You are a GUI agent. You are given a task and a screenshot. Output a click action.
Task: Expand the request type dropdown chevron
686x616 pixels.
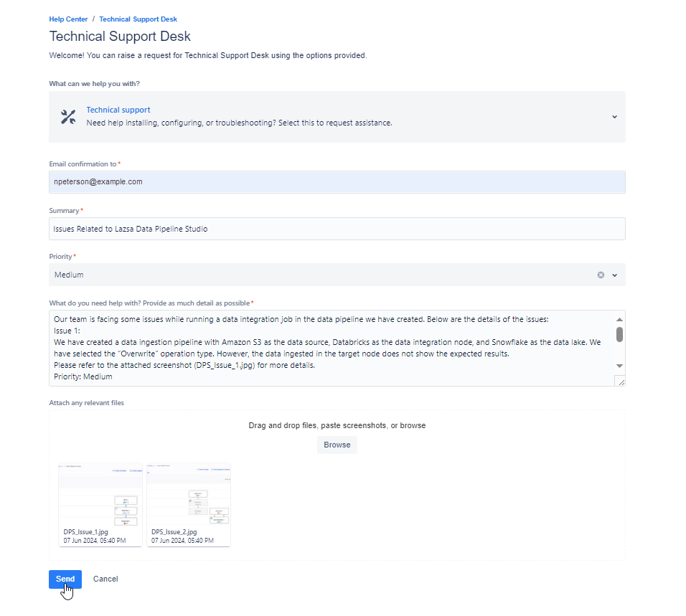[614, 117]
